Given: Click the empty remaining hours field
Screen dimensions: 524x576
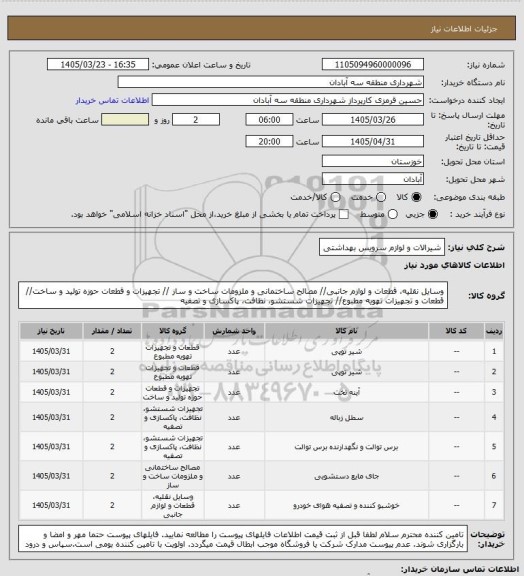Looking at the screenshot, I should coord(125,120).
